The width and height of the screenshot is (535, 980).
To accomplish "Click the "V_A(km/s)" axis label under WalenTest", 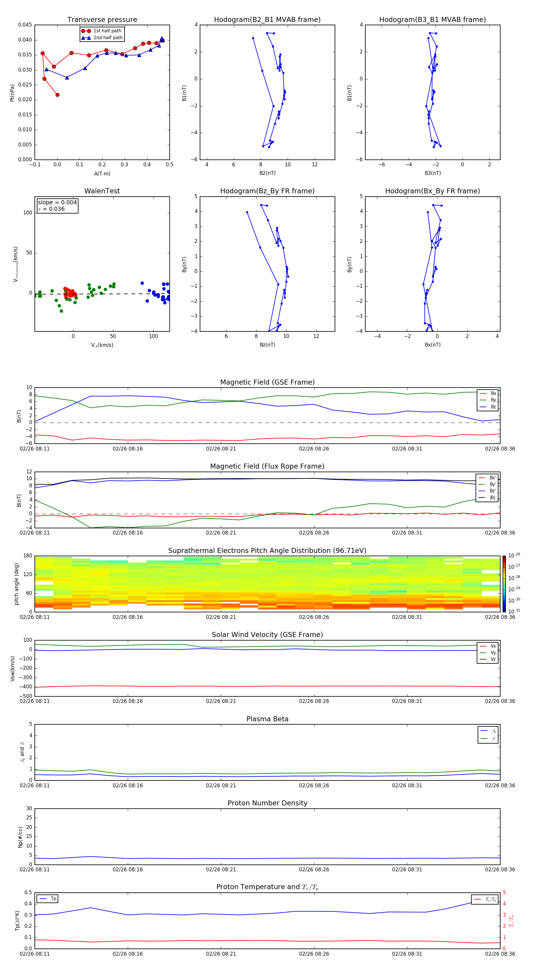I will pyautogui.click(x=102, y=345).
